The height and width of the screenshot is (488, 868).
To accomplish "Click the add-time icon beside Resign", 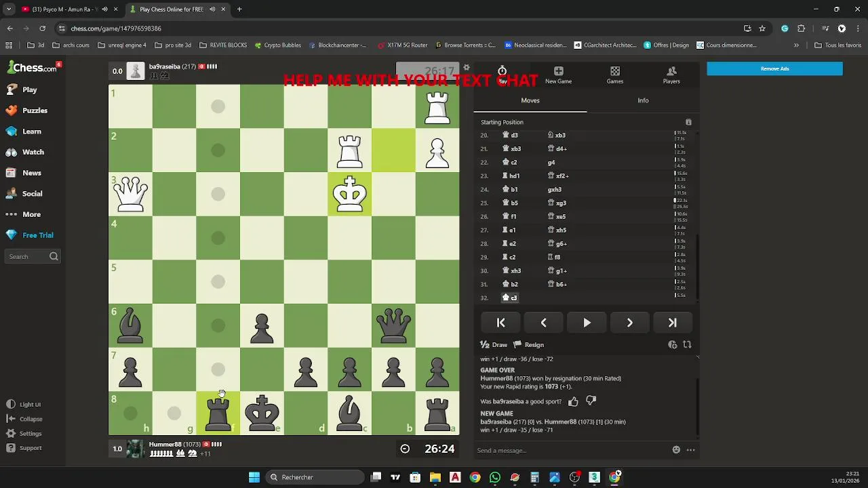I will pyautogui.click(x=672, y=345).
